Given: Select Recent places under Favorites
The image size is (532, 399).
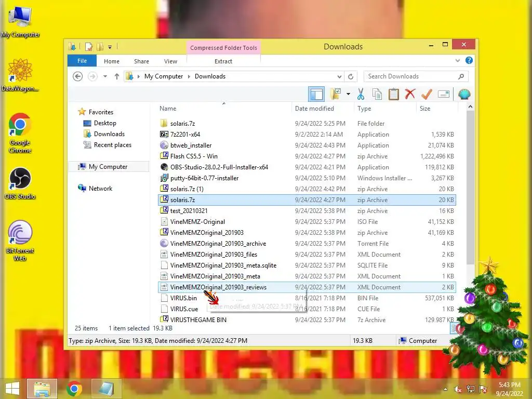Looking at the screenshot, I should (x=113, y=145).
